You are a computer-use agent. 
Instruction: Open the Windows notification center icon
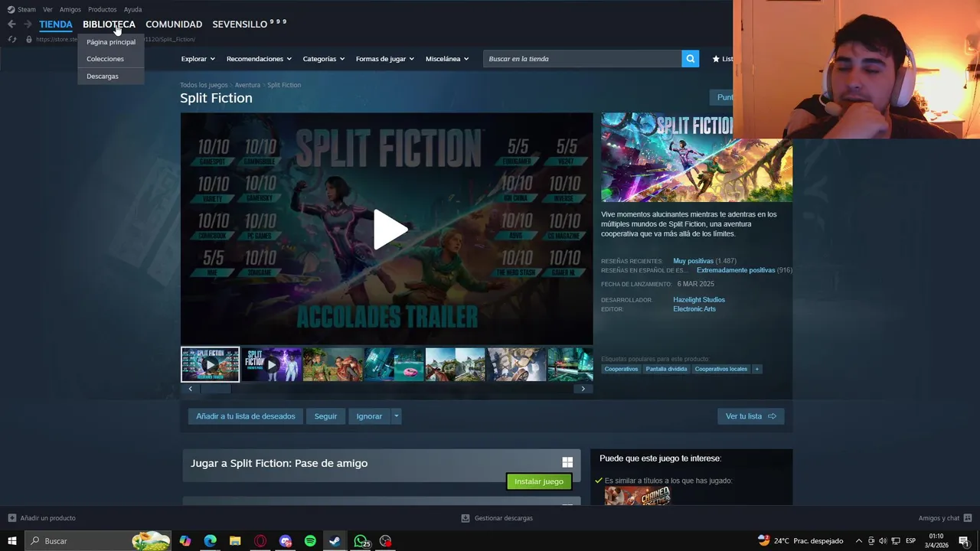pyautogui.click(x=964, y=541)
